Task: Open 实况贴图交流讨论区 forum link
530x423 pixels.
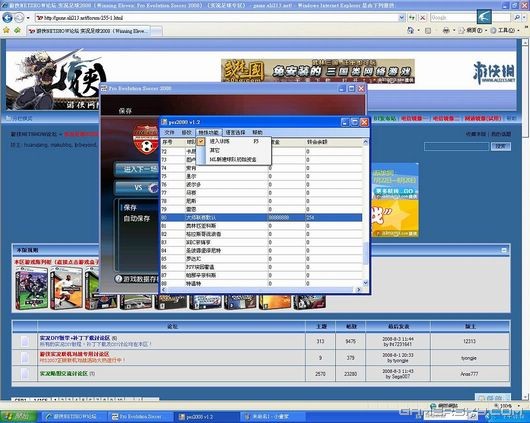Action: click(64, 374)
